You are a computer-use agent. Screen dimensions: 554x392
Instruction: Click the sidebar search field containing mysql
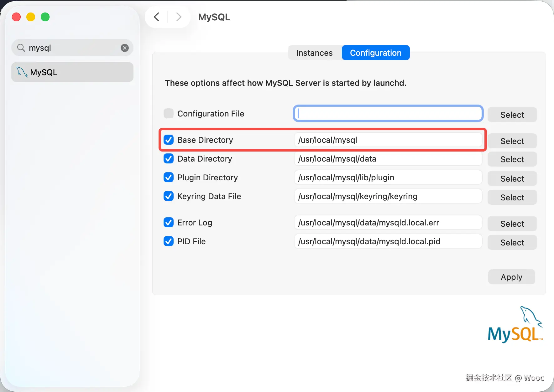coord(72,48)
